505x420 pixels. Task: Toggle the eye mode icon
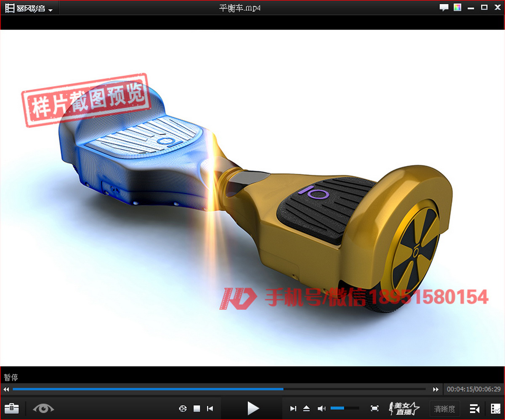click(43, 408)
